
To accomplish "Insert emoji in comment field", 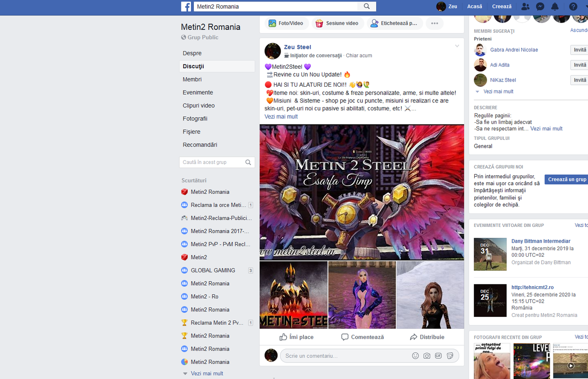I will pos(416,356).
